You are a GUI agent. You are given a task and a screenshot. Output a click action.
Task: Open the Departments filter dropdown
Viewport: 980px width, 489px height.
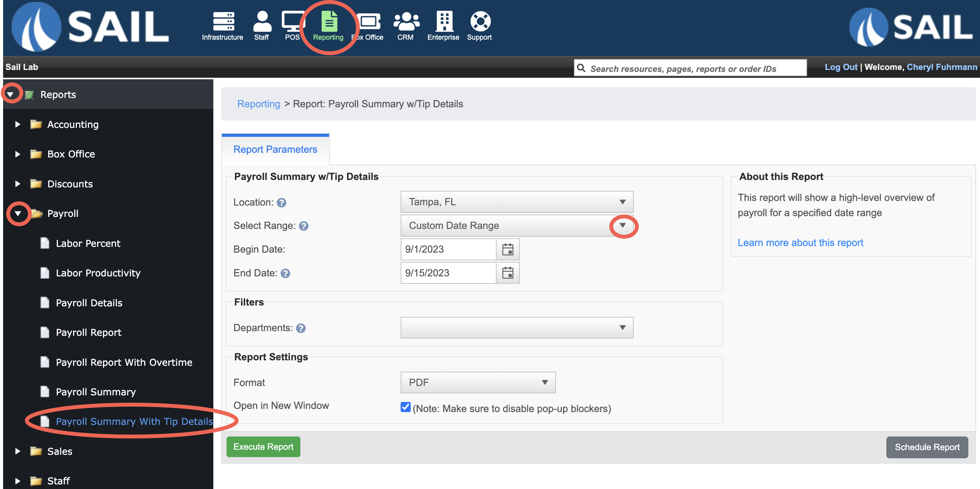click(517, 328)
